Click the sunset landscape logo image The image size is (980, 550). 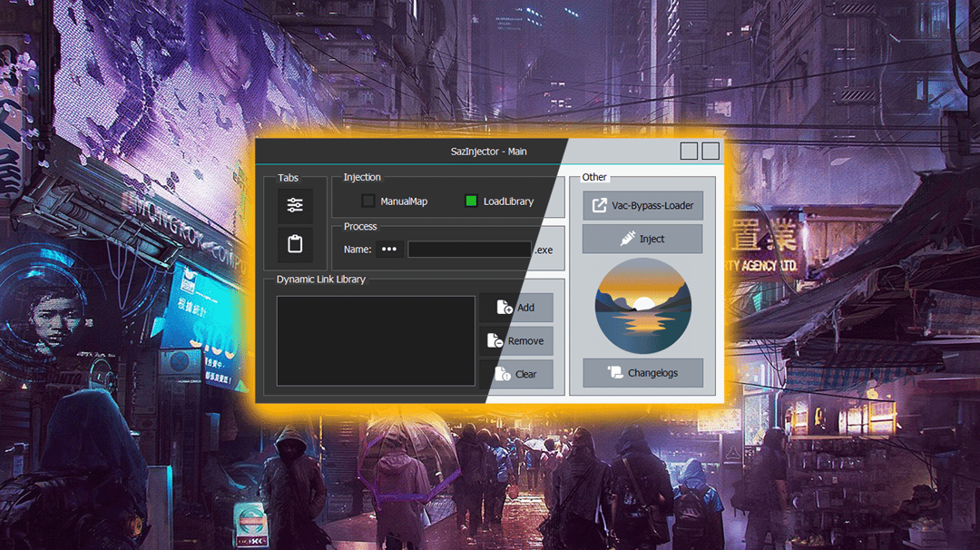[x=643, y=306]
